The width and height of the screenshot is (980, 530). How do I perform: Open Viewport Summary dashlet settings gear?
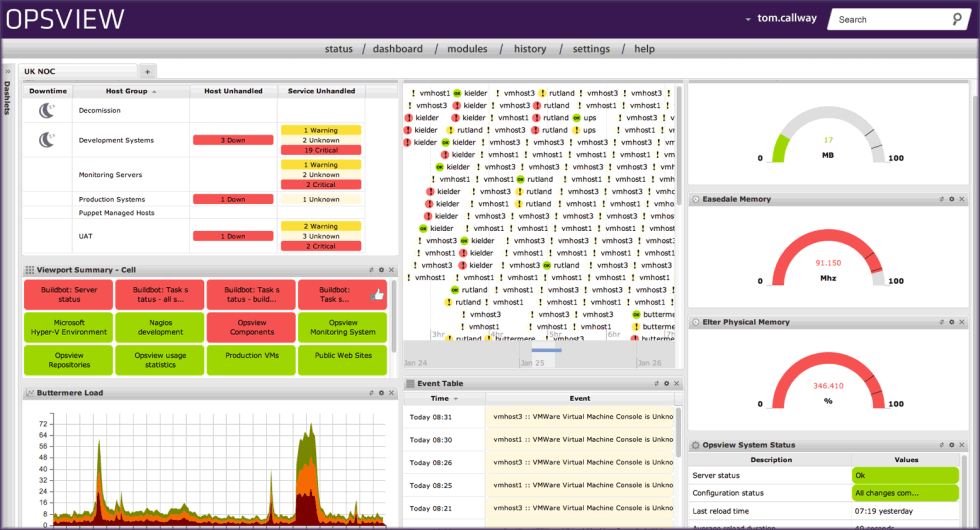coord(381,270)
